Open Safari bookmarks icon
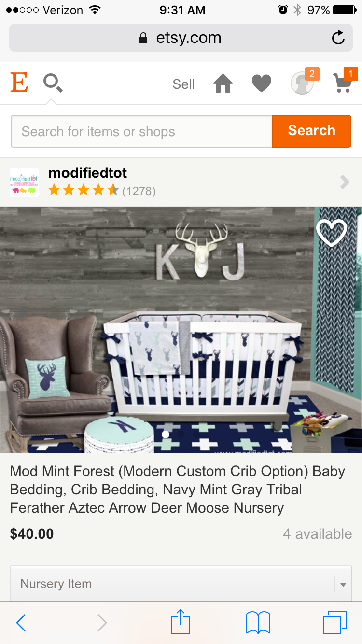The width and height of the screenshot is (362, 644). [258, 623]
